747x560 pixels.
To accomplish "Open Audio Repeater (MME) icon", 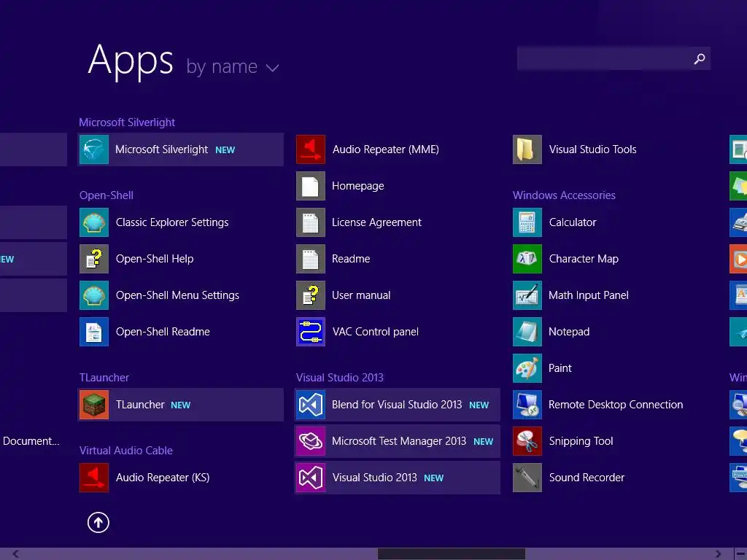I will click(311, 149).
